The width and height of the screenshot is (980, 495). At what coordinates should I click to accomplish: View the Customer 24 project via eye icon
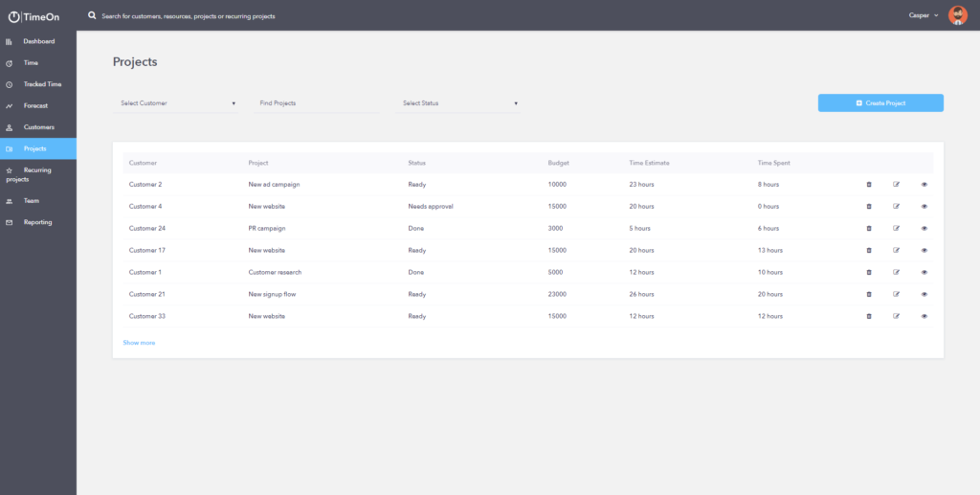pyautogui.click(x=924, y=228)
